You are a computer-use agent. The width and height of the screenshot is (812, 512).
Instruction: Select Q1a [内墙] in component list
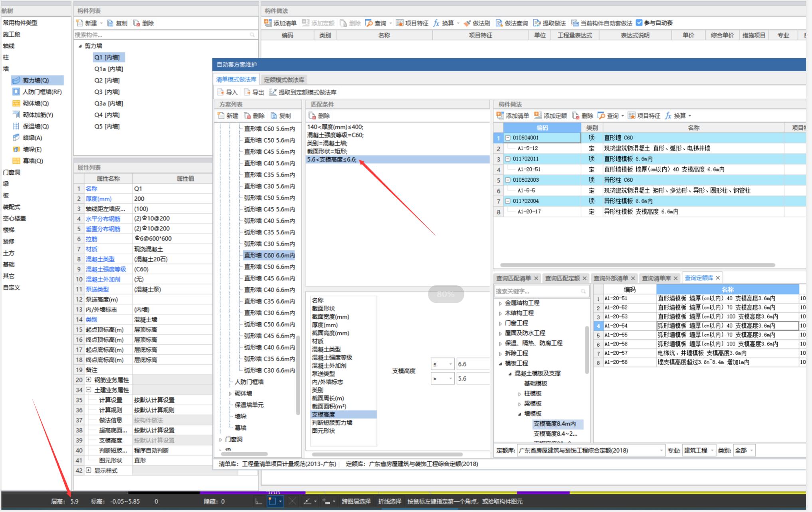tap(109, 69)
